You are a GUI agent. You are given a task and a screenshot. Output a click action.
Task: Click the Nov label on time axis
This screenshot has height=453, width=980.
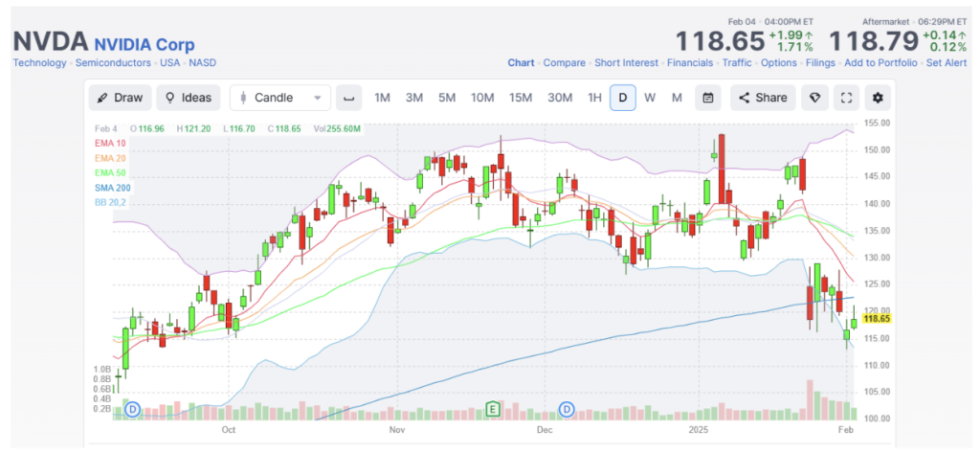point(397,430)
